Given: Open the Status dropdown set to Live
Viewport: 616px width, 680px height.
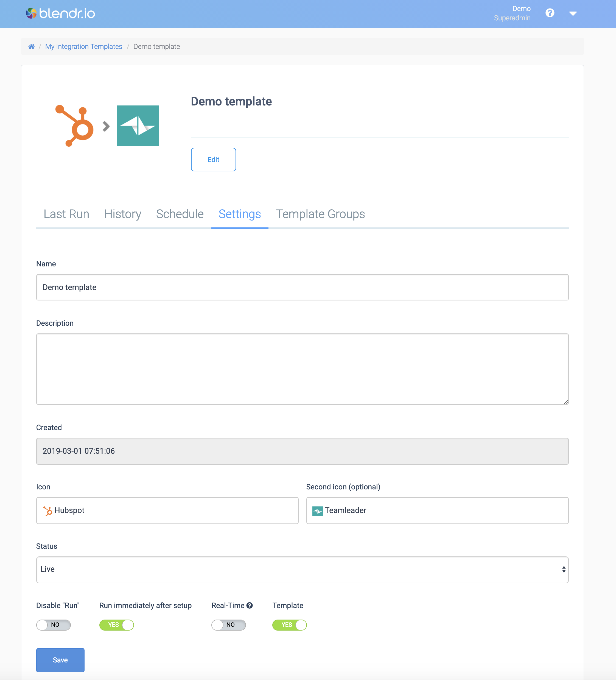Looking at the screenshot, I should point(303,570).
